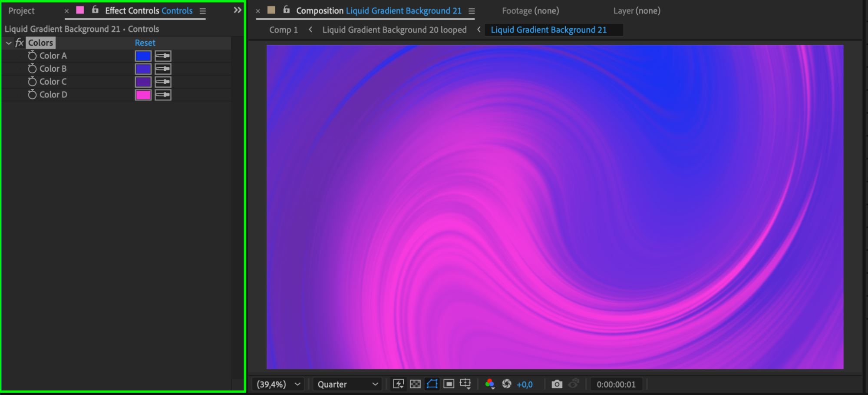Toggle mask and shape path visibility
Screen dimensions: 868x395
pyautogui.click(x=432, y=384)
